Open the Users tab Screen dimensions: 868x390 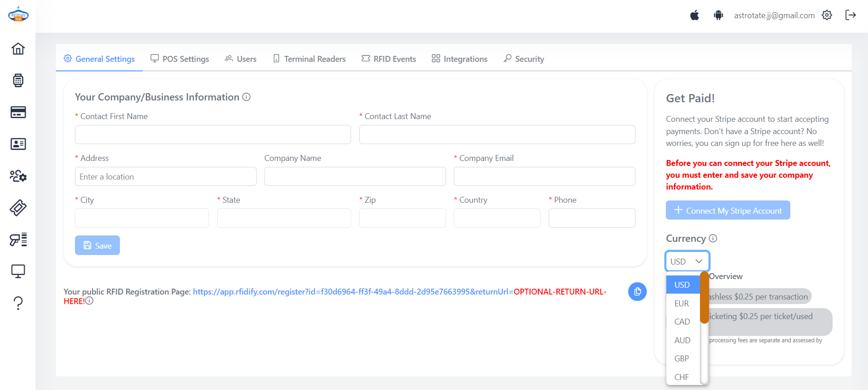[x=241, y=59]
